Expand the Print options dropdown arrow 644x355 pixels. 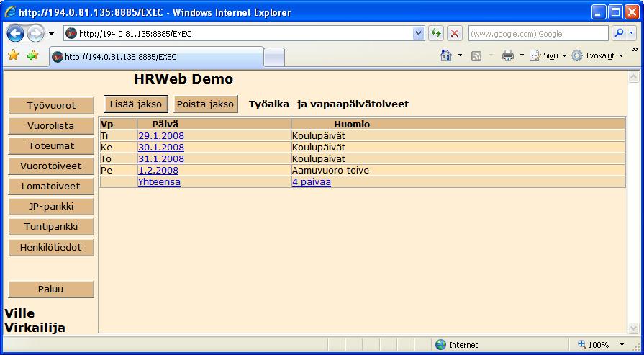tap(522, 55)
